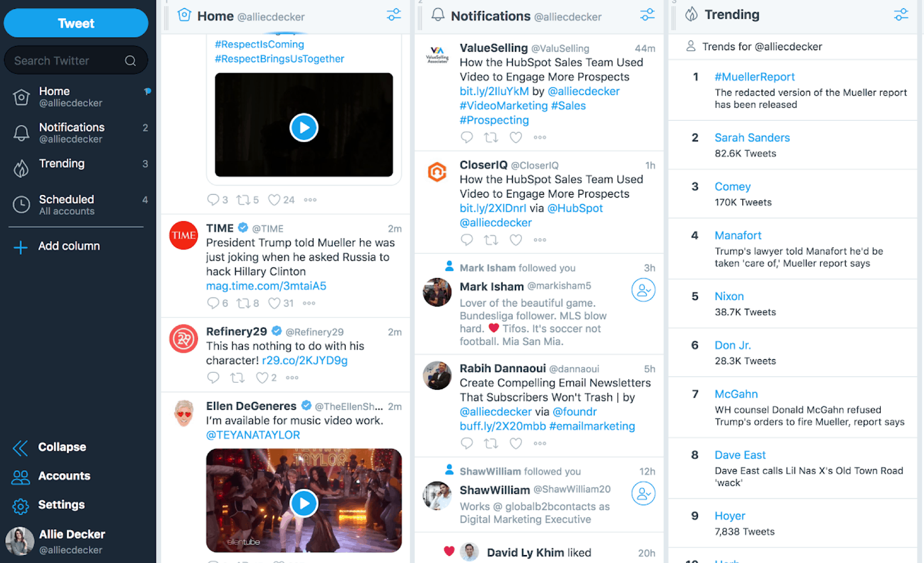
Task: Click the Home column header house icon
Action: [x=184, y=15]
